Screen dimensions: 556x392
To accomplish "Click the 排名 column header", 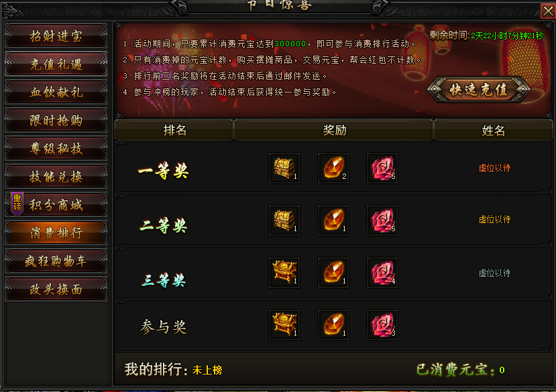I will point(174,130).
